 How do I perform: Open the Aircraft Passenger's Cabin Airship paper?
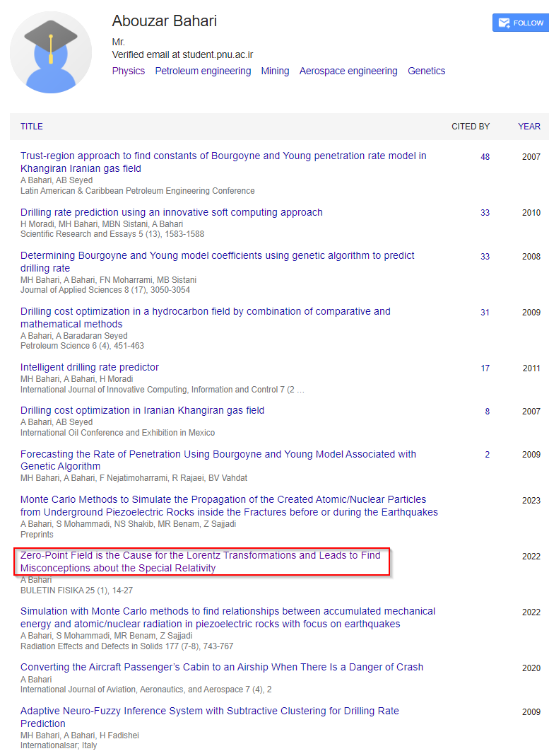(x=221, y=667)
